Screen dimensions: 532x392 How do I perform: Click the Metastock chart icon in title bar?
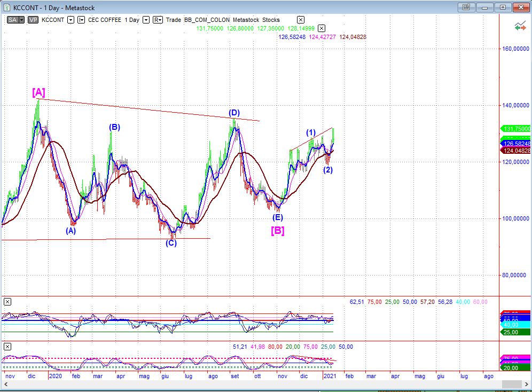(6, 7)
